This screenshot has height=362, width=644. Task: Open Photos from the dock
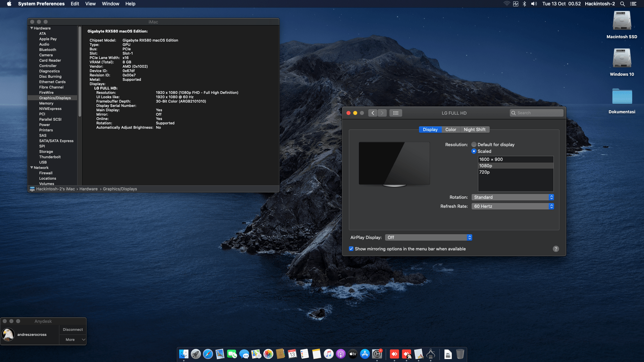[268, 354]
